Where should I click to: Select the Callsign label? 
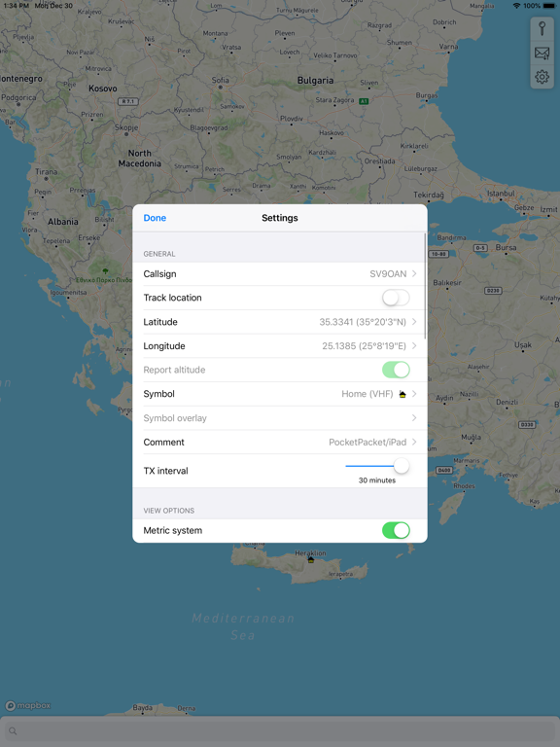[160, 274]
